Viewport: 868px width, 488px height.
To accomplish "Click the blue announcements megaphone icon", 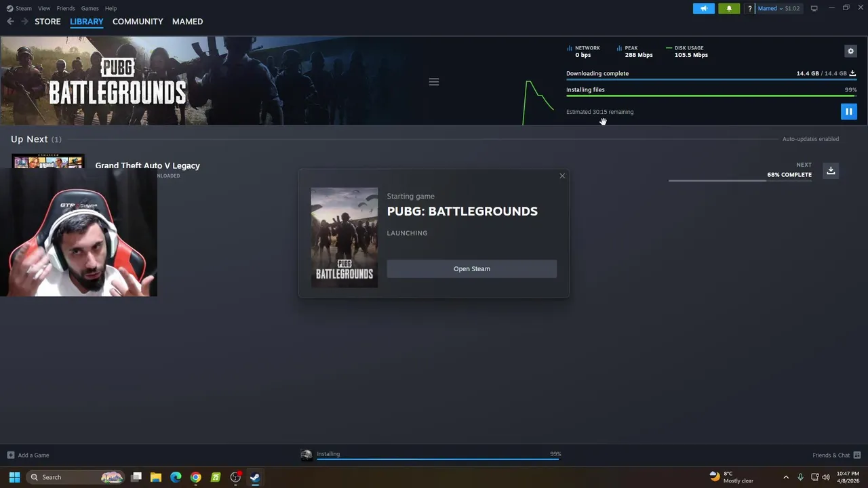I will 703,8.
